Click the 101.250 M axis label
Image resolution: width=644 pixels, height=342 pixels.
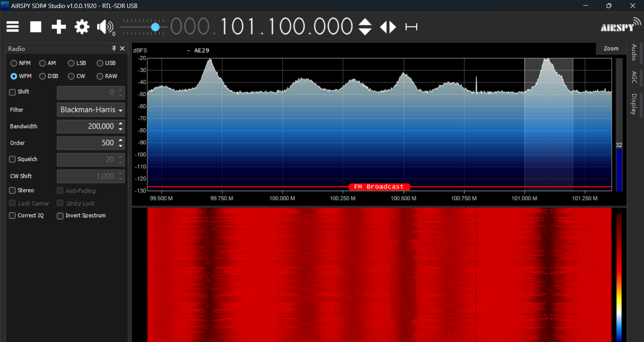(584, 198)
